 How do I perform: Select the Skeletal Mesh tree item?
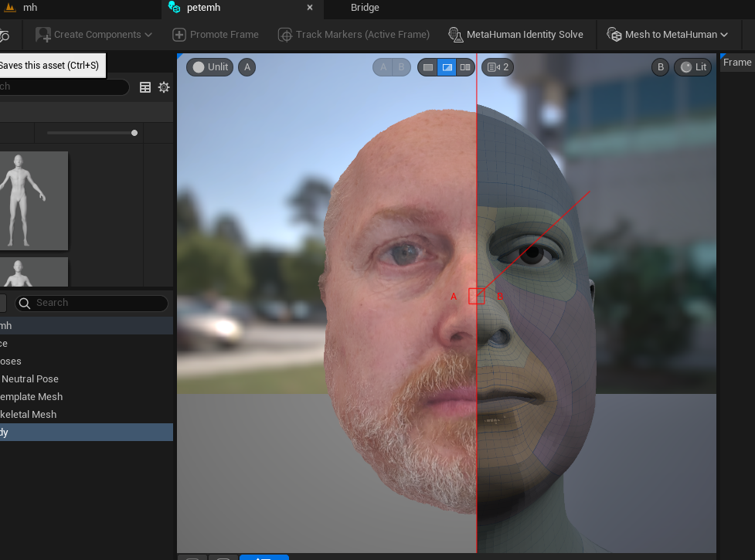coord(87,415)
